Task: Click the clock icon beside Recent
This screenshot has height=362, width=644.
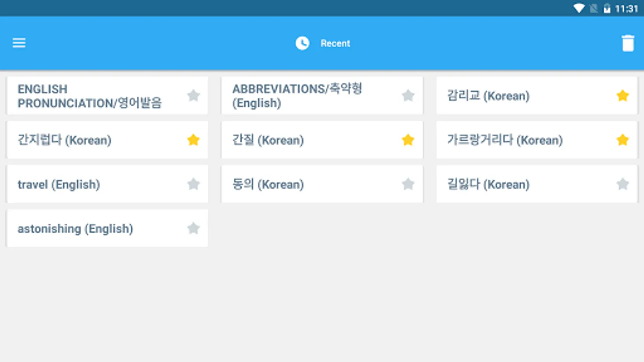Action: [302, 43]
